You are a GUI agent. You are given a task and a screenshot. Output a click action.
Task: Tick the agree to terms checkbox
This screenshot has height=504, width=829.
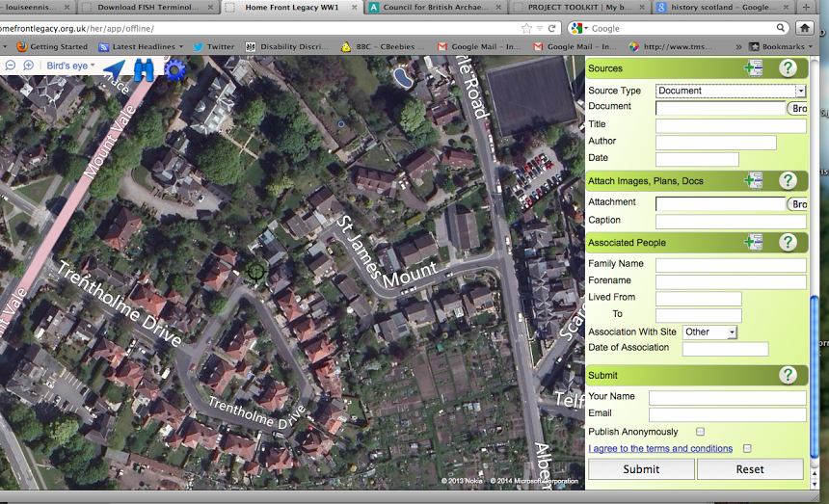pos(747,448)
